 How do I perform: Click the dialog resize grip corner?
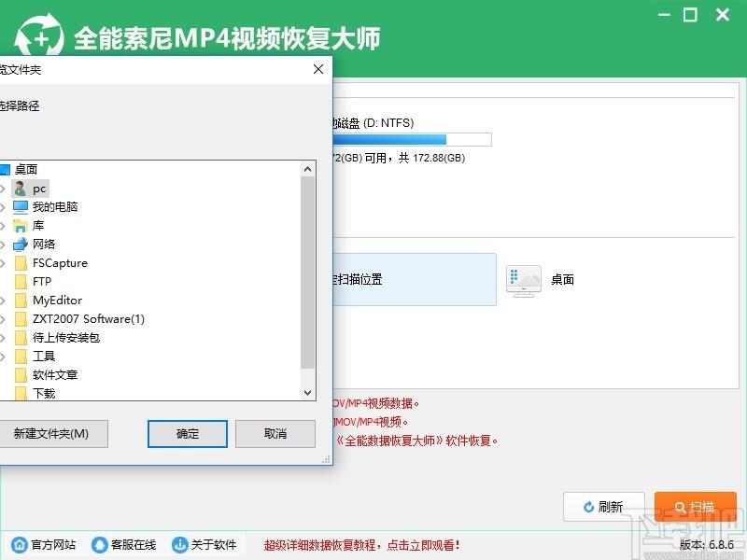[x=326, y=459]
